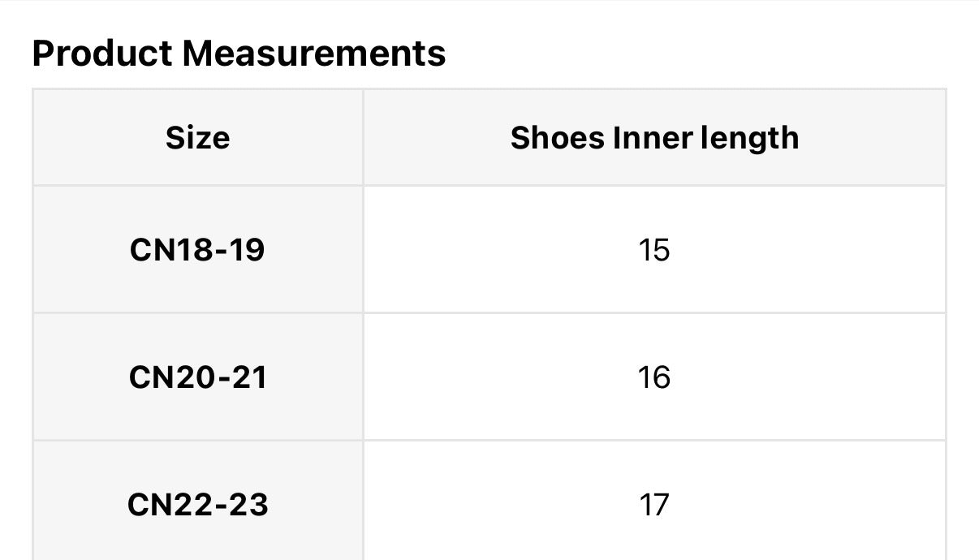Click the CN18-19 size cell

pyautogui.click(x=197, y=250)
